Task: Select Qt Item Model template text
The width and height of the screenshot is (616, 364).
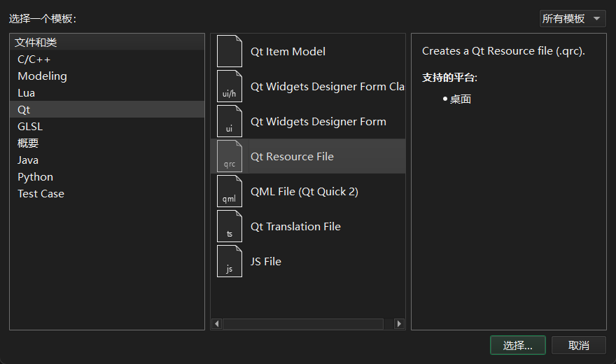Action: (x=288, y=51)
